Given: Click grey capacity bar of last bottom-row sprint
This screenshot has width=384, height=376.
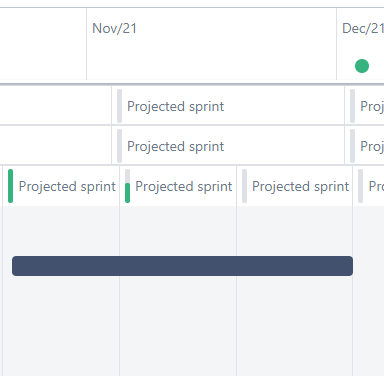Looking at the screenshot, I should [x=360, y=186].
